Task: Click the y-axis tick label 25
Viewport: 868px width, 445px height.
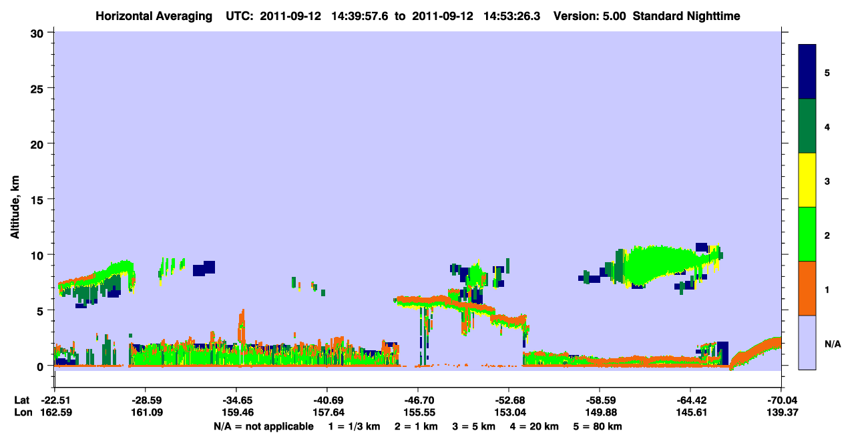Action: pos(39,88)
